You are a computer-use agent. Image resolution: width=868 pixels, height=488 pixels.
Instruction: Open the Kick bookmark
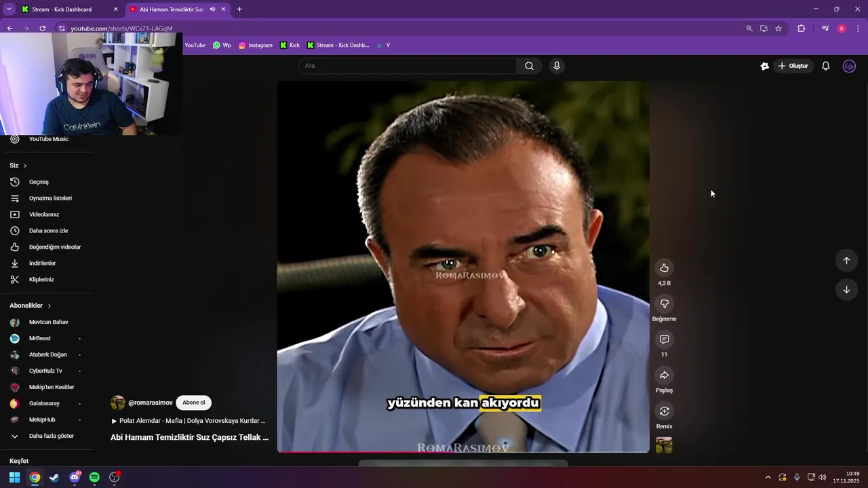point(289,45)
